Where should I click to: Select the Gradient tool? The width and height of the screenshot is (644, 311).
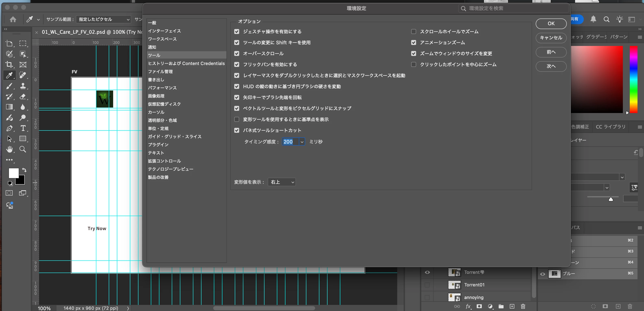tap(9, 107)
